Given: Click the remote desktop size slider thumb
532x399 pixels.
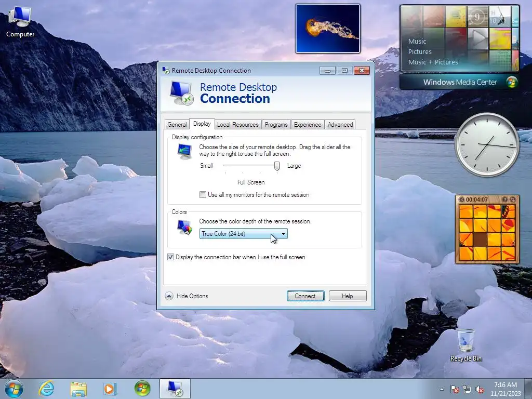Looking at the screenshot, I should (277, 166).
